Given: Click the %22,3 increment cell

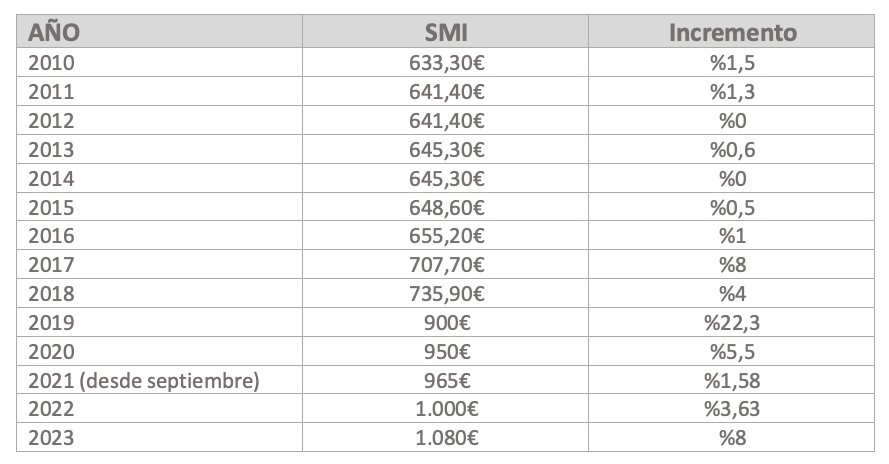Looking at the screenshot, I should pos(732,322).
